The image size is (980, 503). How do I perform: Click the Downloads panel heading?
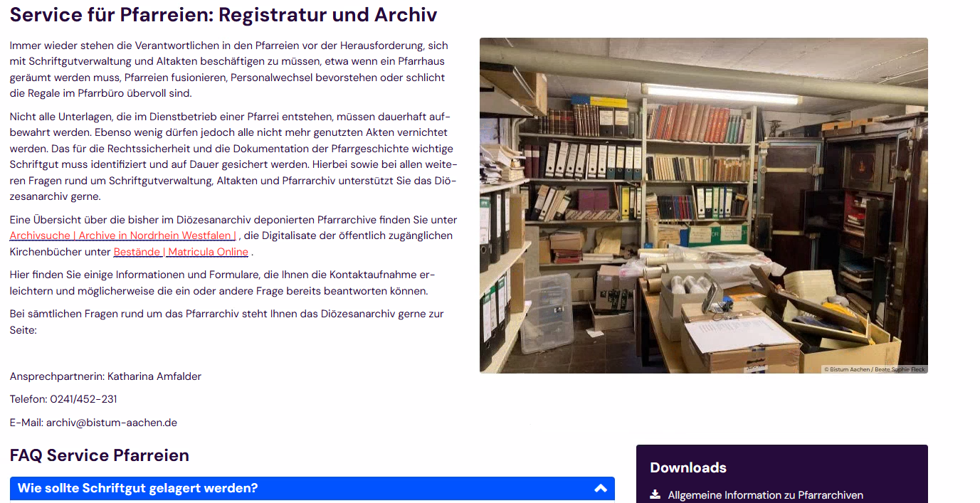tap(688, 467)
